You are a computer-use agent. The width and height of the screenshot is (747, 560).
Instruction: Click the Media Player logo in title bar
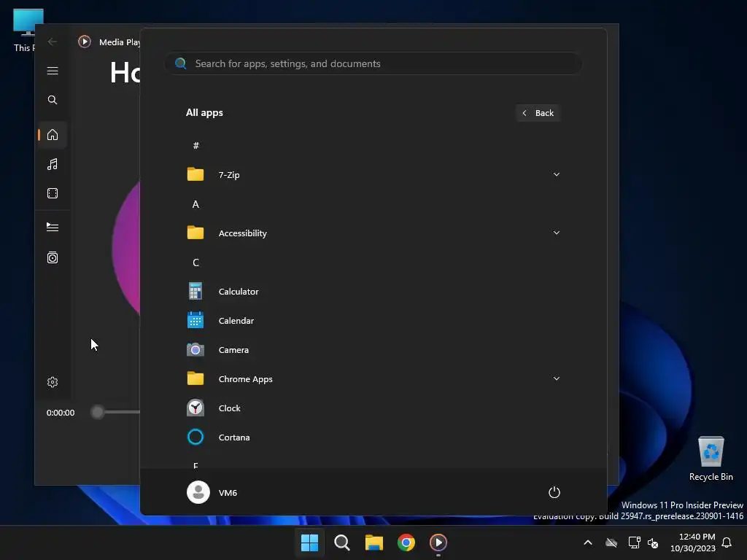(85, 42)
